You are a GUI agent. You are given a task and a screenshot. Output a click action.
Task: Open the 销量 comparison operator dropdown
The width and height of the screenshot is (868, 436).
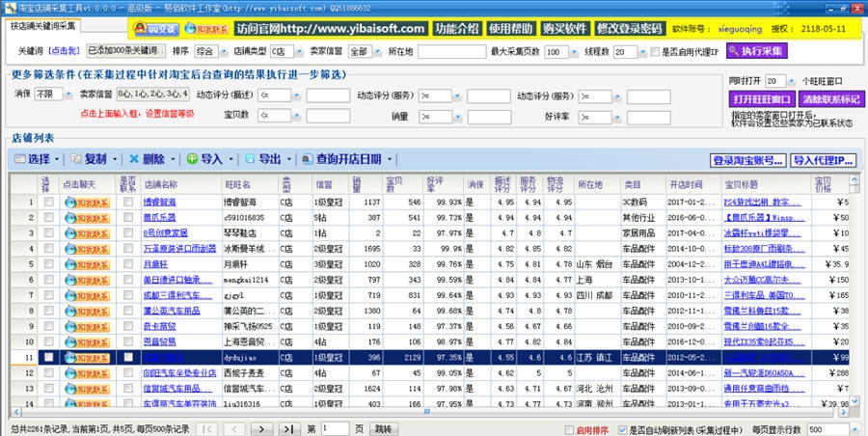pos(457,117)
